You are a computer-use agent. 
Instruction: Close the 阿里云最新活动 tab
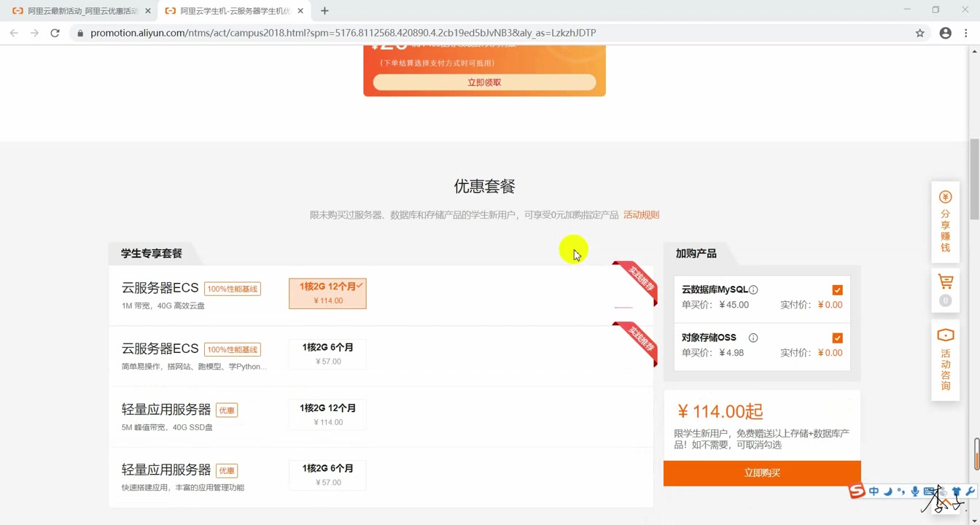click(148, 11)
